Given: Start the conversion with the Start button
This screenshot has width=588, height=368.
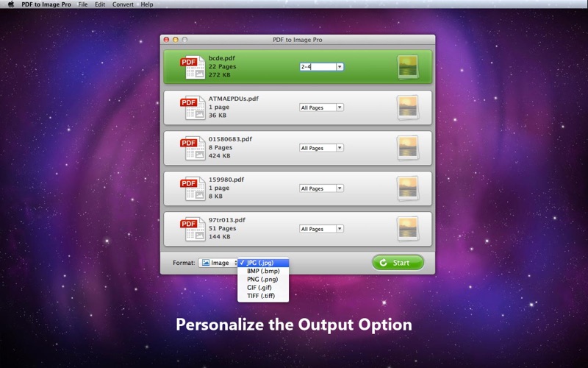Looking at the screenshot, I should [x=398, y=263].
